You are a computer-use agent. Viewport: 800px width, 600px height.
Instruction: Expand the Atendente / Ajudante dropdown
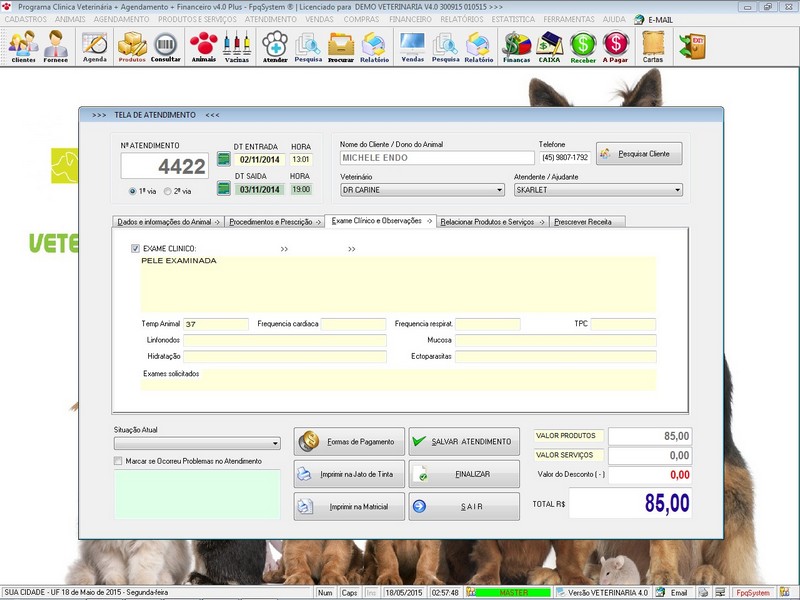(677, 190)
